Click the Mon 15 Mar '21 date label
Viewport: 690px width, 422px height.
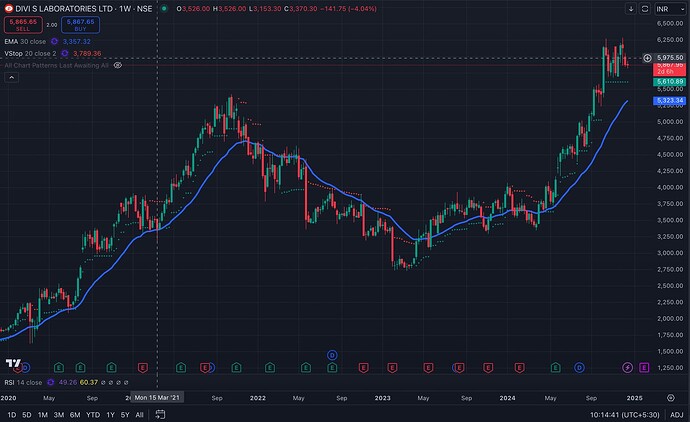pos(157,397)
